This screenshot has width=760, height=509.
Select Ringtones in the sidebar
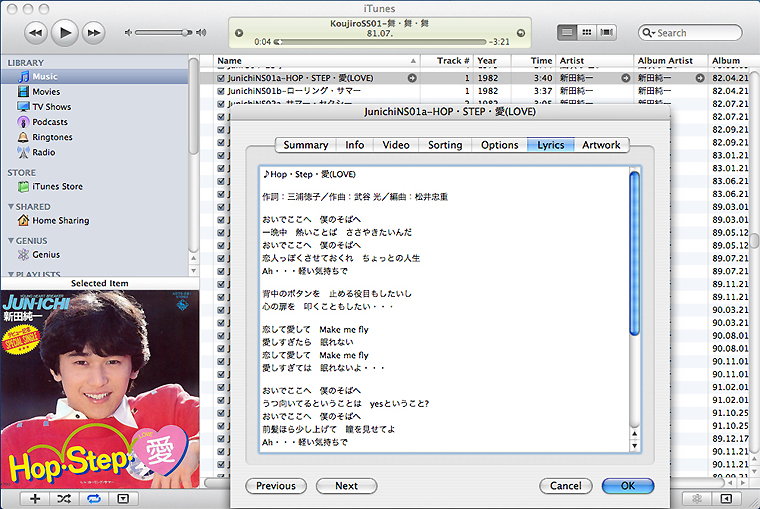[94, 137]
